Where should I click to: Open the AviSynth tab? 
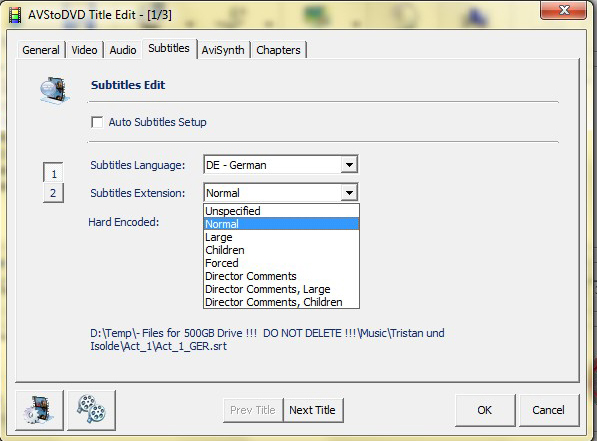[x=223, y=50]
